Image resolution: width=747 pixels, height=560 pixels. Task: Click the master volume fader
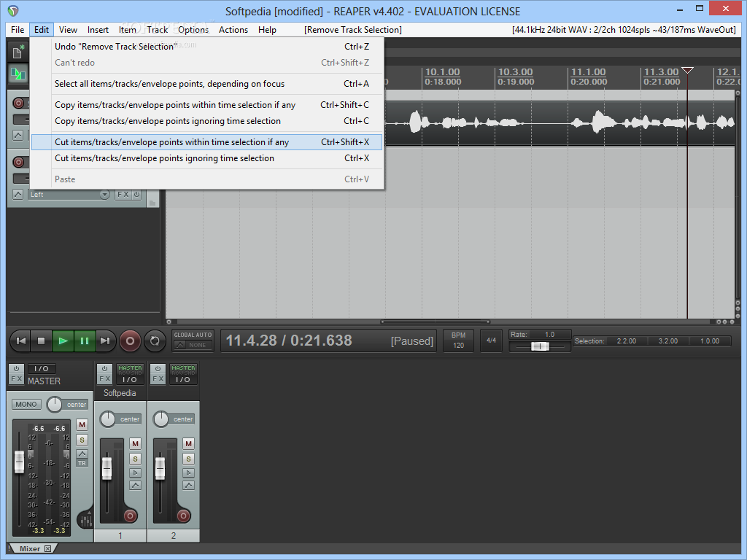pos(19,462)
